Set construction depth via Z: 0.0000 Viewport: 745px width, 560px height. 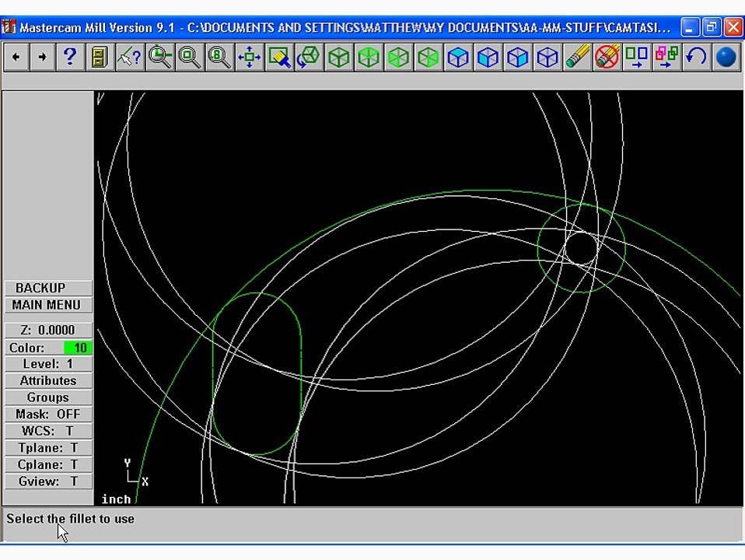point(48,330)
